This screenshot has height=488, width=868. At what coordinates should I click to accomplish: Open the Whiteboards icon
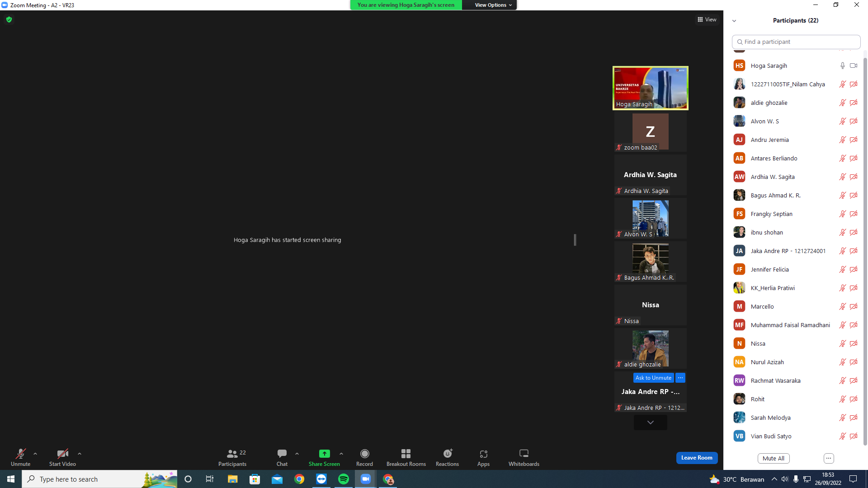pyautogui.click(x=524, y=453)
